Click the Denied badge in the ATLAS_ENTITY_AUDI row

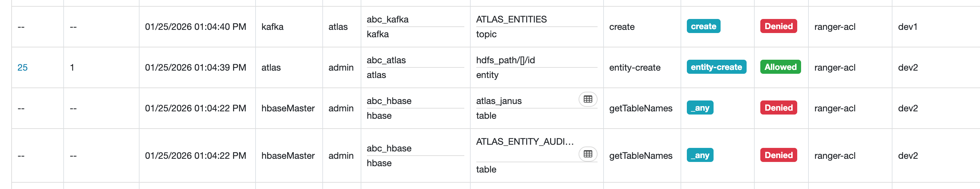[778, 155]
